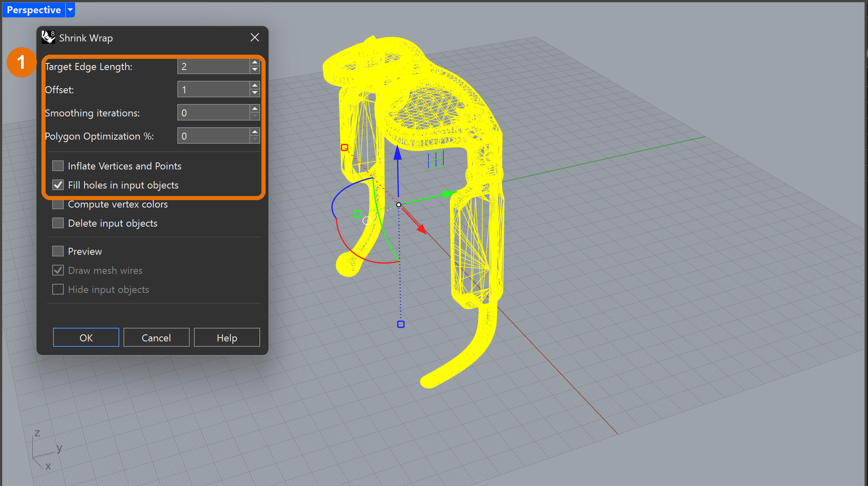Viewport: 868px width, 486px height.
Task: Decrease Offset value with down arrow
Action: point(255,93)
